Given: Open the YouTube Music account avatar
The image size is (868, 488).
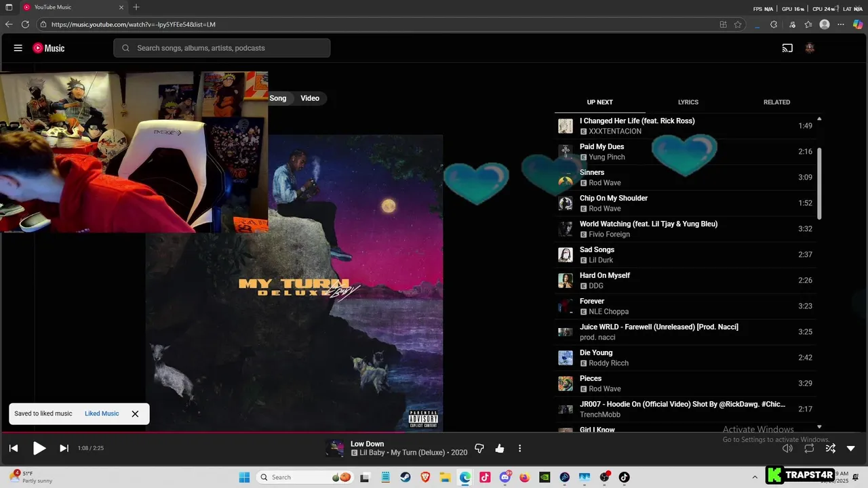Looking at the screenshot, I should (x=810, y=48).
